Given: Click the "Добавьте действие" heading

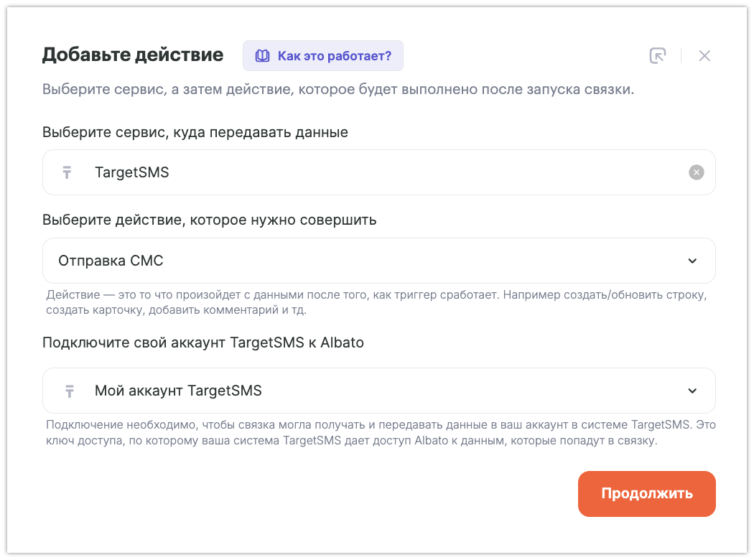Looking at the screenshot, I should (x=133, y=55).
